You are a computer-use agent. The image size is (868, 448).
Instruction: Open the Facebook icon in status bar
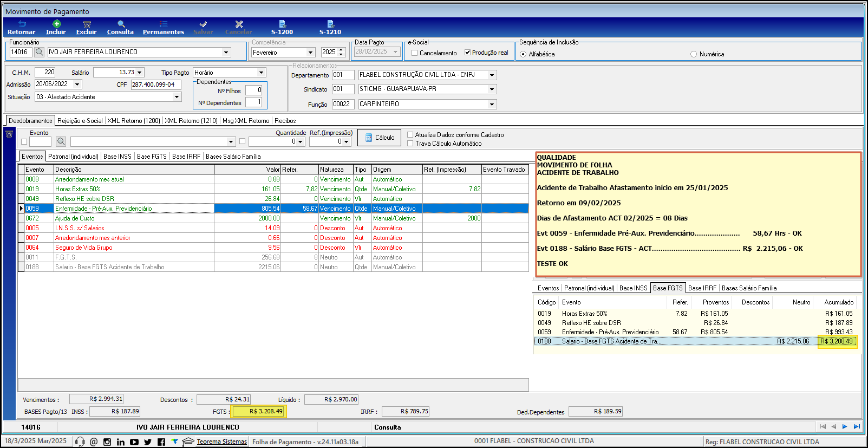[x=161, y=441]
